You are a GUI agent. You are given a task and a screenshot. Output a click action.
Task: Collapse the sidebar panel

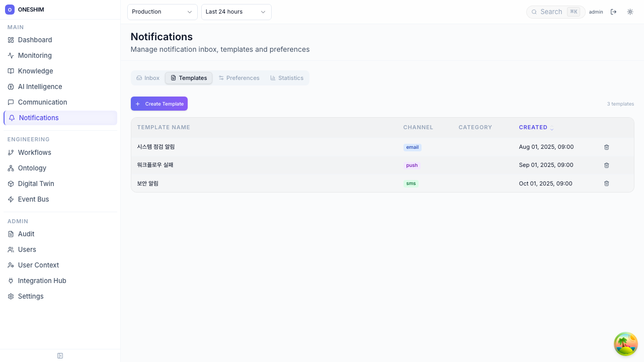click(x=60, y=356)
